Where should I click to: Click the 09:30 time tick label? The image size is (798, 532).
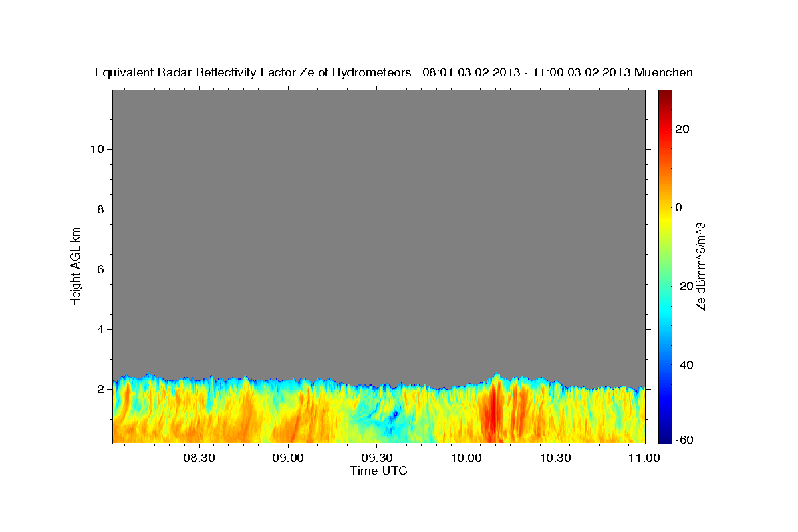376,458
